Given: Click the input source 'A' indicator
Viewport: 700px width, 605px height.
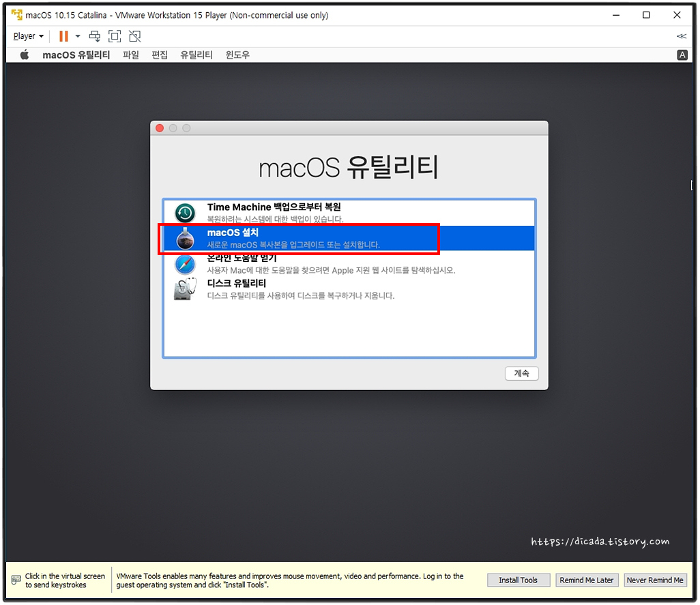Looking at the screenshot, I should click(x=682, y=55).
